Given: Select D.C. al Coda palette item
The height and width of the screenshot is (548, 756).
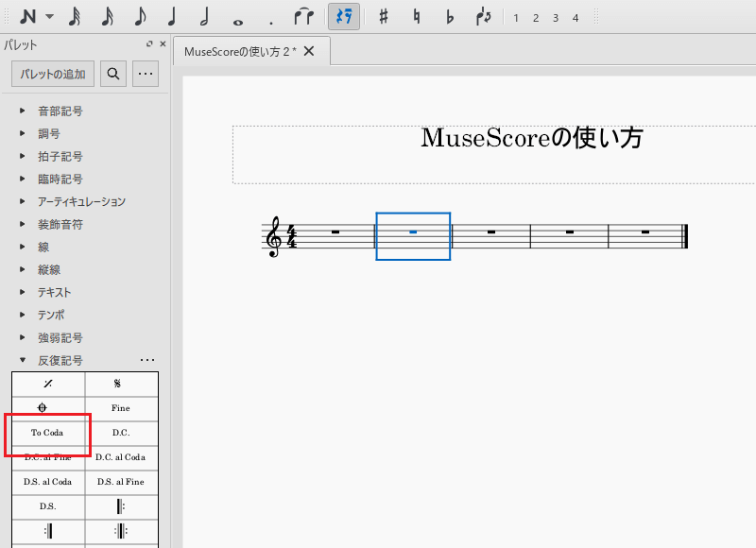Looking at the screenshot, I should coord(122,457).
